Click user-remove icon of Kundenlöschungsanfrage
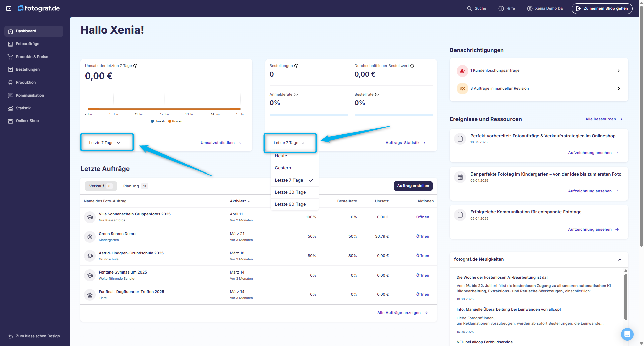 click(x=462, y=71)
